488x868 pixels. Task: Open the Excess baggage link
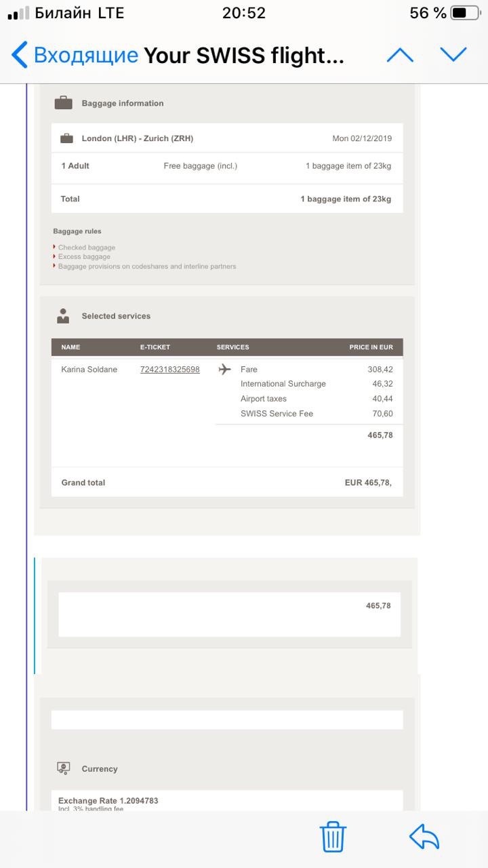(x=84, y=257)
